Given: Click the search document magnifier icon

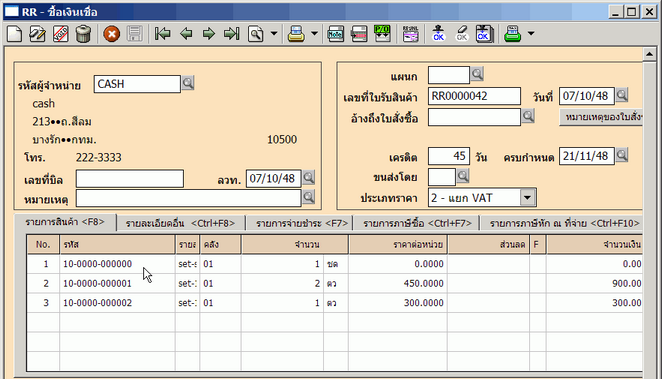Looking at the screenshot, I should [x=255, y=34].
